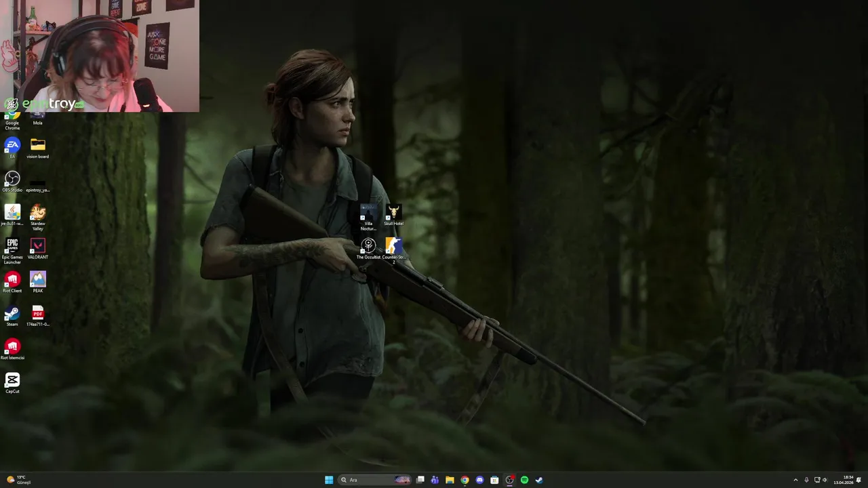Open the Windows Start menu

pyautogui.click(x=329, y=480)
